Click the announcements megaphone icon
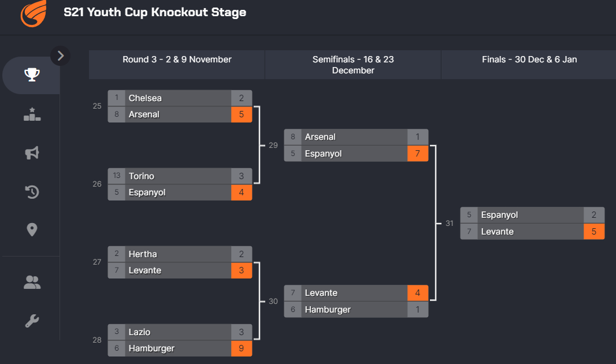This screenshot has height=364, width=616. tap(32, 153)
